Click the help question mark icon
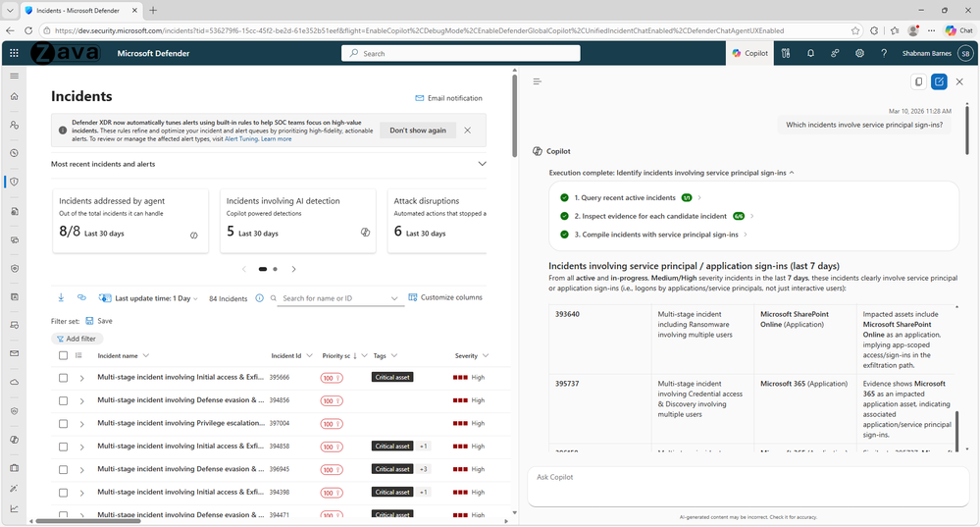 [x=884, y=53]
